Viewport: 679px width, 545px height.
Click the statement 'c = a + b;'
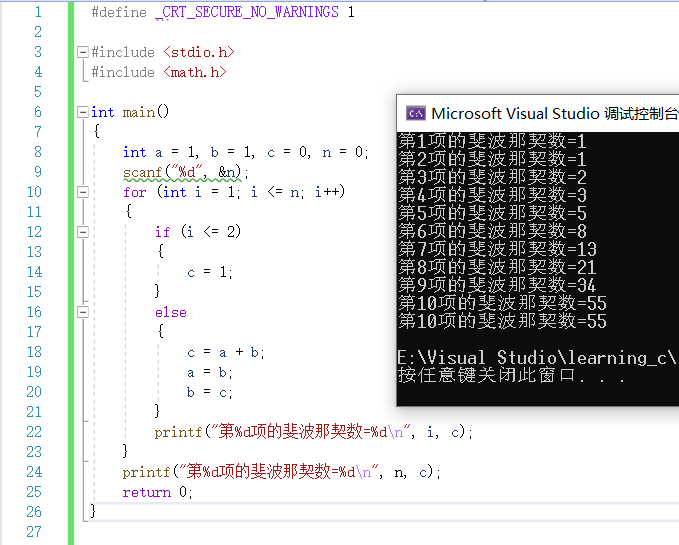(x=226, y=352)
